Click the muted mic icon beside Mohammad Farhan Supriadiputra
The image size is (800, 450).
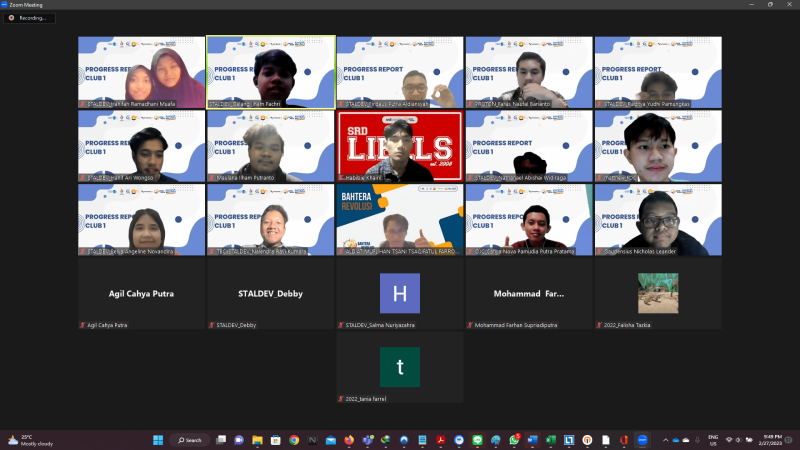click(x=469, y=325)
